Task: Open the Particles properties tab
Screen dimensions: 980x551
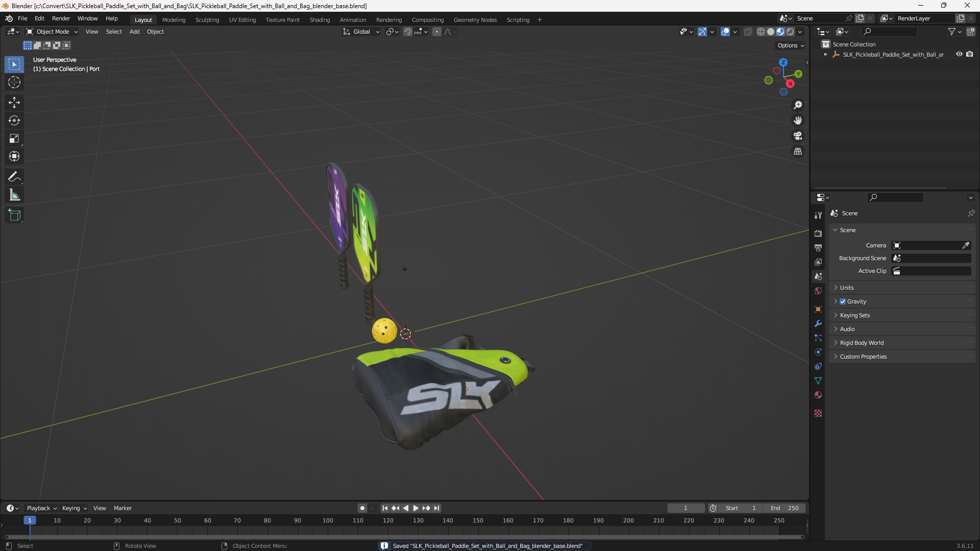Action: coord(818,338)
